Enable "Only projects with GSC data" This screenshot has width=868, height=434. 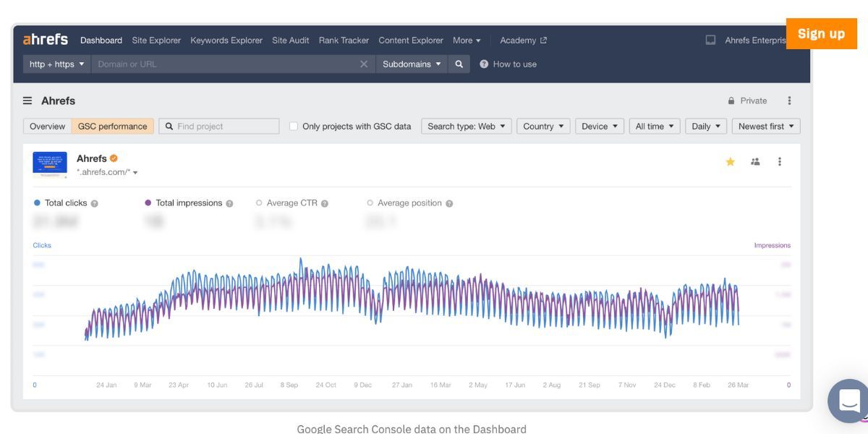[292, 125]
